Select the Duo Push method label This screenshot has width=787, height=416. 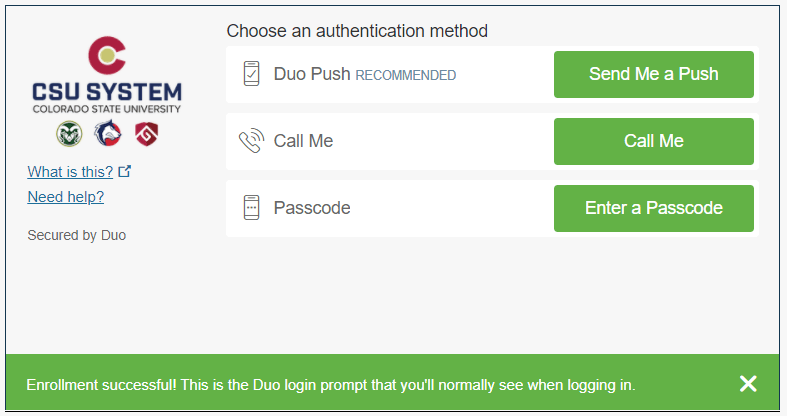point(313,74)
